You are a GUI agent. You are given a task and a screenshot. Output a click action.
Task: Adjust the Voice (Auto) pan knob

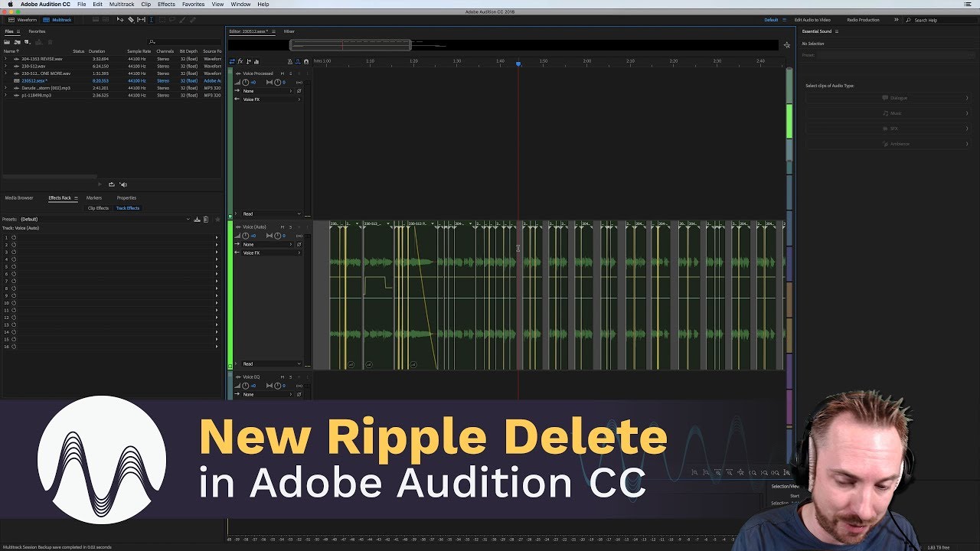click(277, 236)
